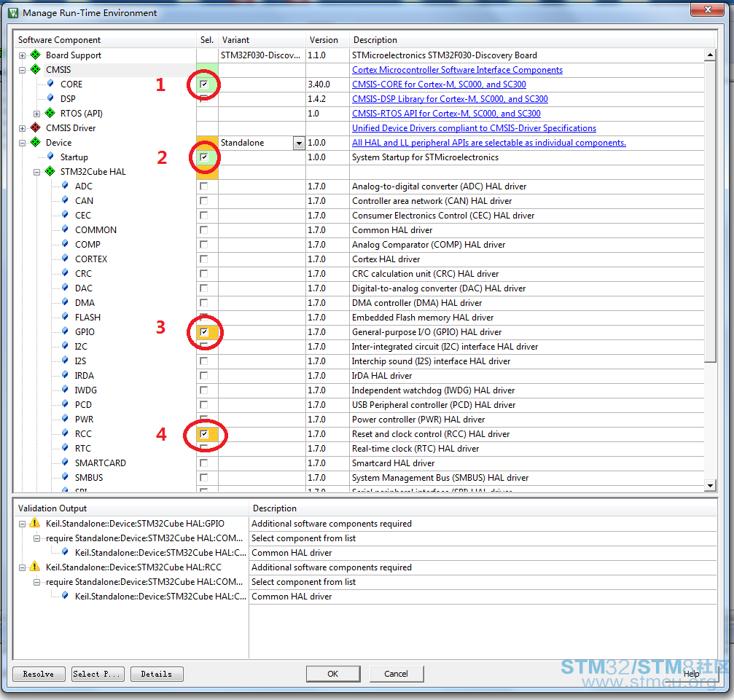This screenshot has width=734, height=700.
Task: Click the Device green diamond icon
Action: point(36,142)
